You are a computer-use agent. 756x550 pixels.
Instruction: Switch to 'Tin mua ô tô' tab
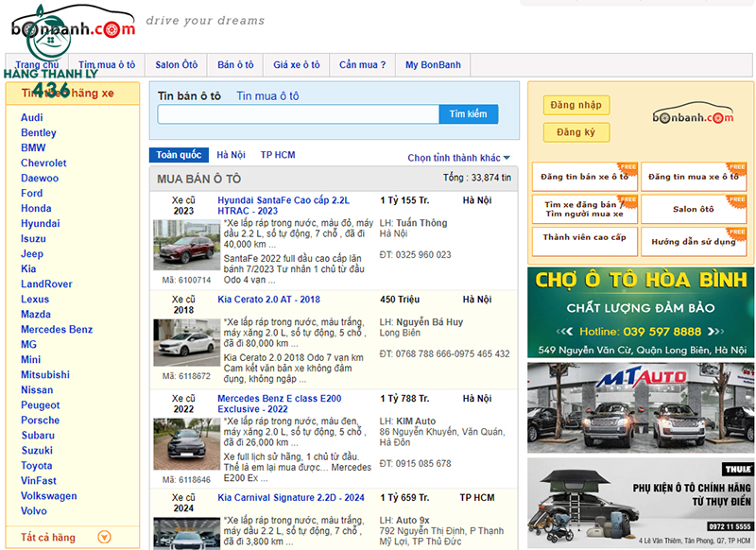point(267,96)
